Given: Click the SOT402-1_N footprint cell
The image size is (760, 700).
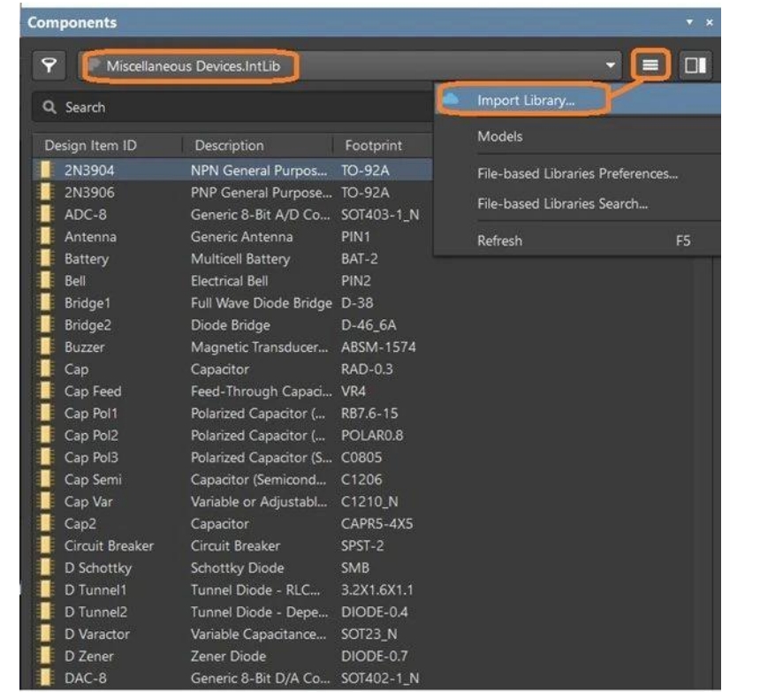Looking at the screenshot, I should pos(380,678).
